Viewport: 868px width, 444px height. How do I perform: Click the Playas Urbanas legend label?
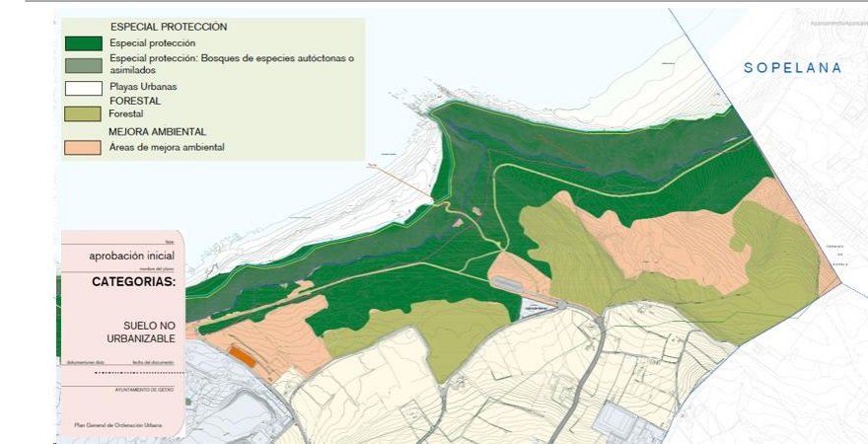[x=142, y=87]
